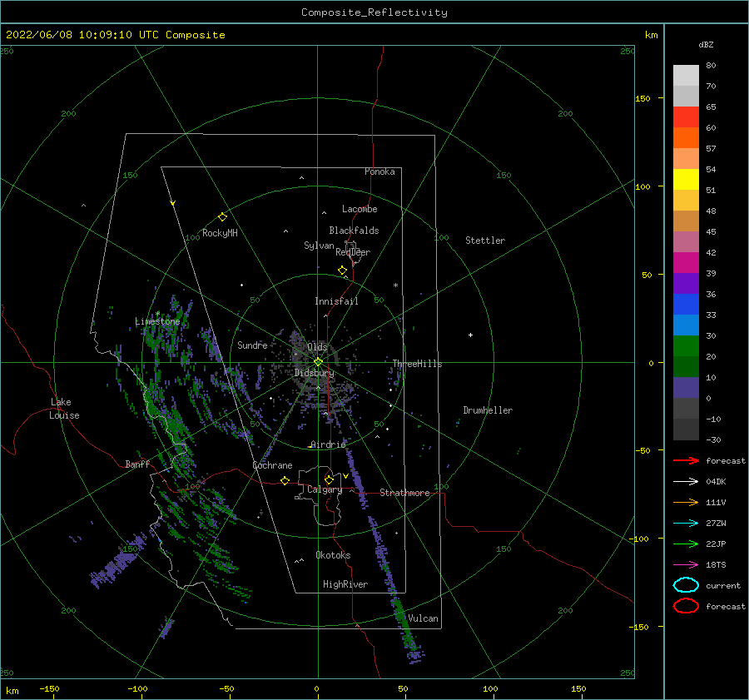Click the Sylvan label
The height and width of the screenshot is (700, 749).
(319, 246)
